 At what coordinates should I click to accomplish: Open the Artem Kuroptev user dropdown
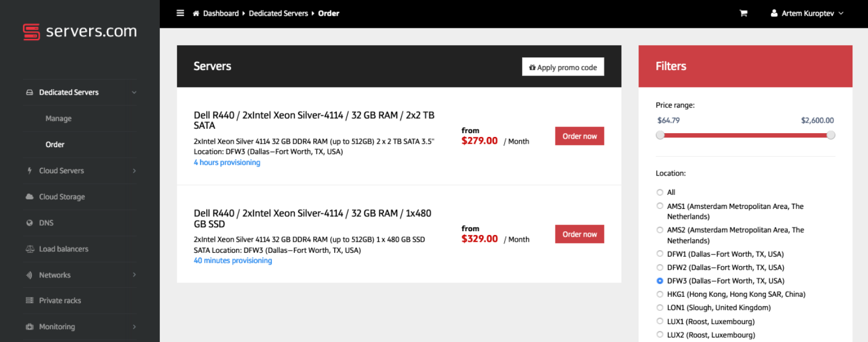(x=807, y=13)
